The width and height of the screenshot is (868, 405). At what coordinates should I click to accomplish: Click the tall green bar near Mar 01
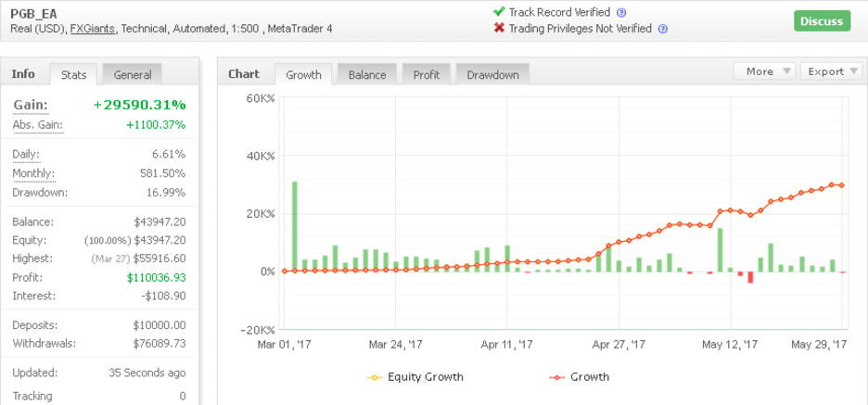tap(295, 226)
